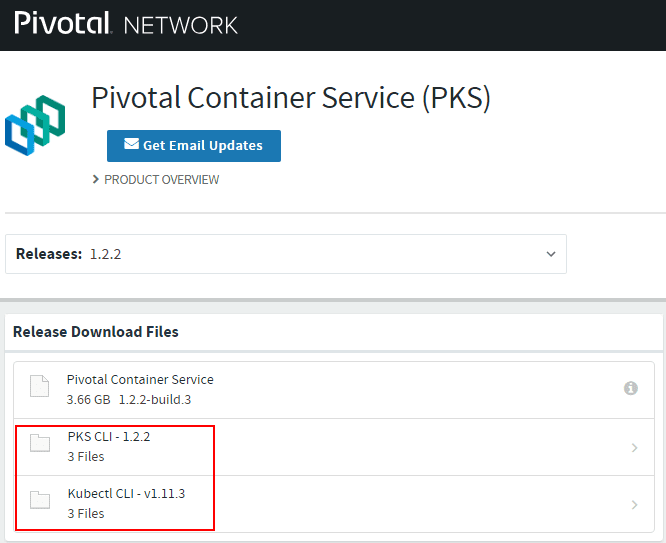Screen dimensions: 666x543
Task: Click the Pivotal Container Service file icon
Action: tap(39, 387)
